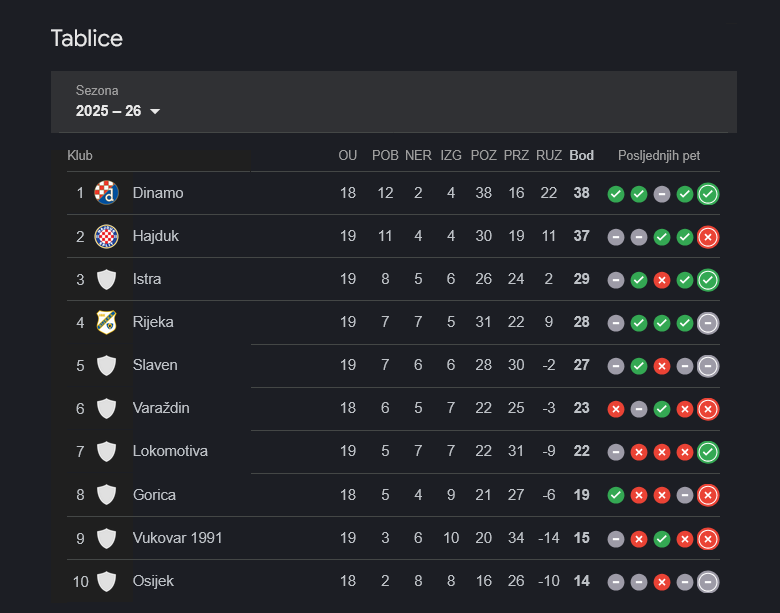Click the Gorica shield placeholder icon

[106, 494]
